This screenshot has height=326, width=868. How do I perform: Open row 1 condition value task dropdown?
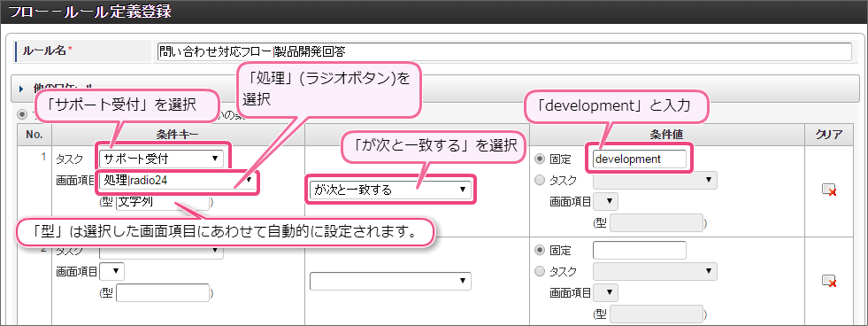point(655,180)
